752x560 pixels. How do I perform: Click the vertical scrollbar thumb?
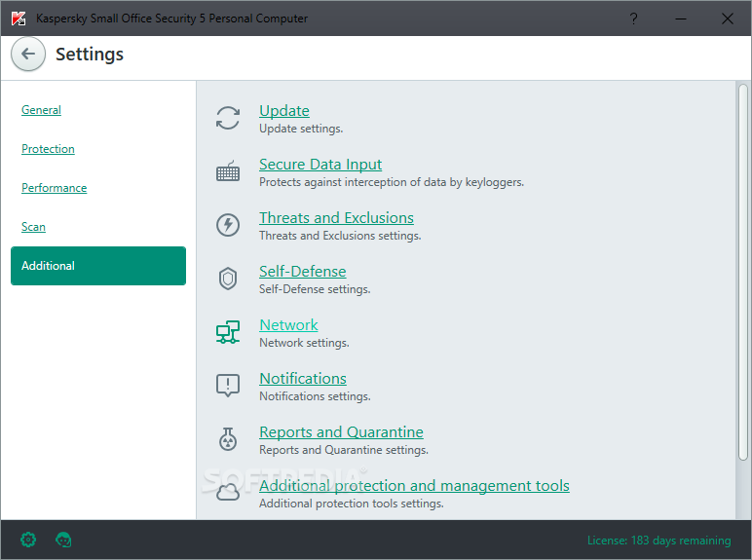[x=743, y=273]
